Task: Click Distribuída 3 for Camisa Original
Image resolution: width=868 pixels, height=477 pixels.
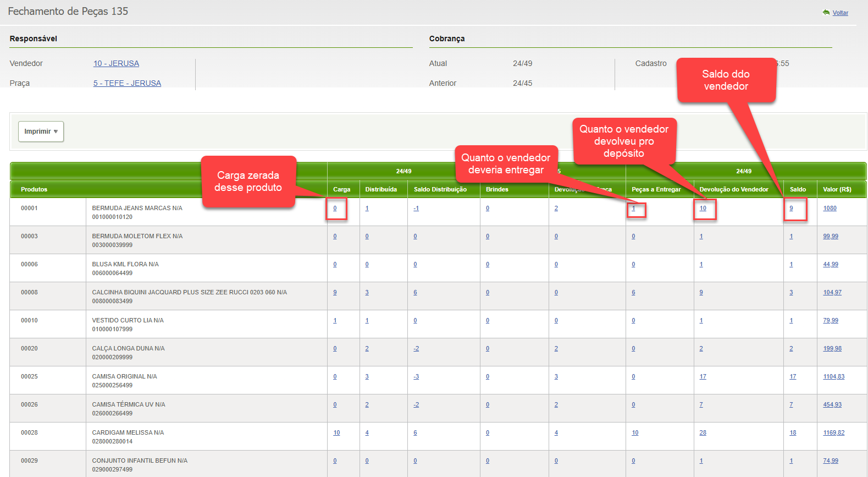Action: [x=367, y=376]
